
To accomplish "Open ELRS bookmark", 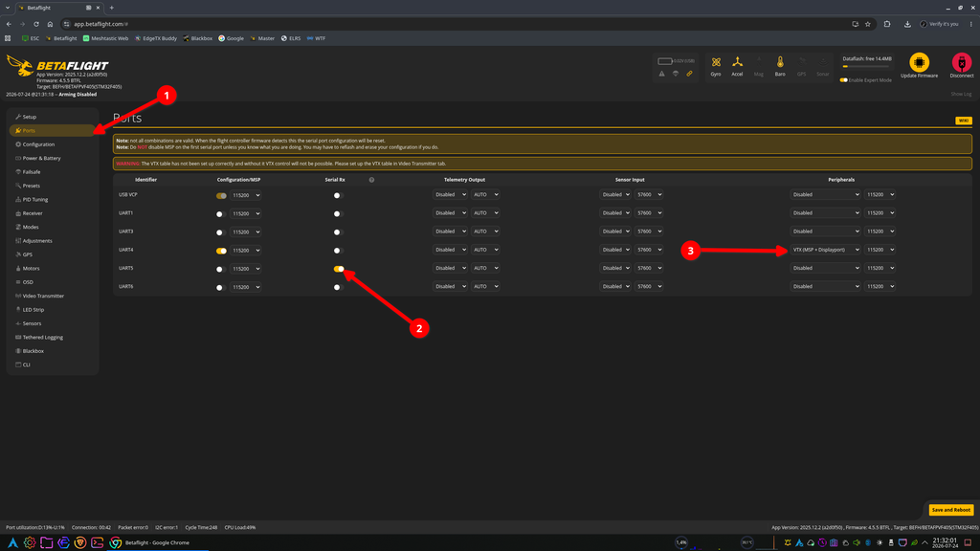I will 291,38.
